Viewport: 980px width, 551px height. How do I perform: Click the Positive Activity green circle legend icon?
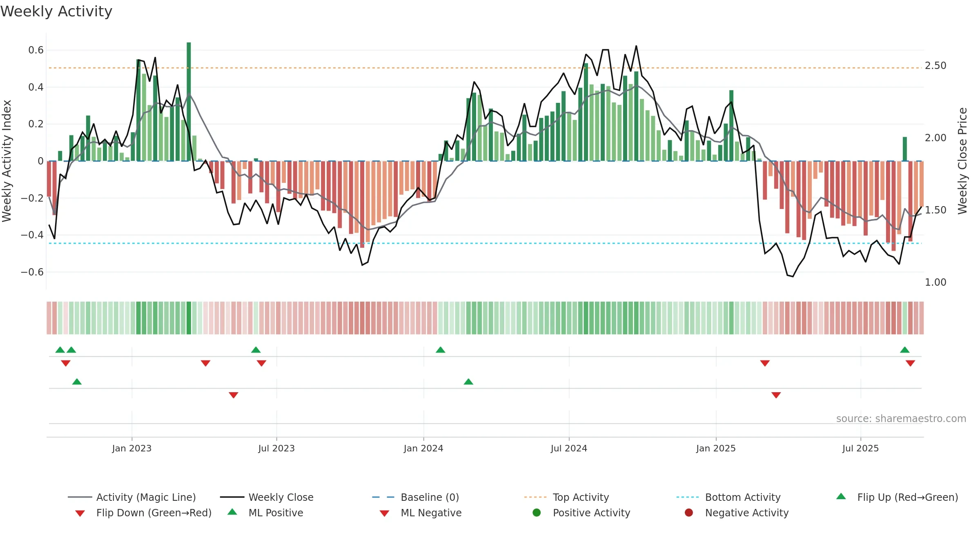537,512
